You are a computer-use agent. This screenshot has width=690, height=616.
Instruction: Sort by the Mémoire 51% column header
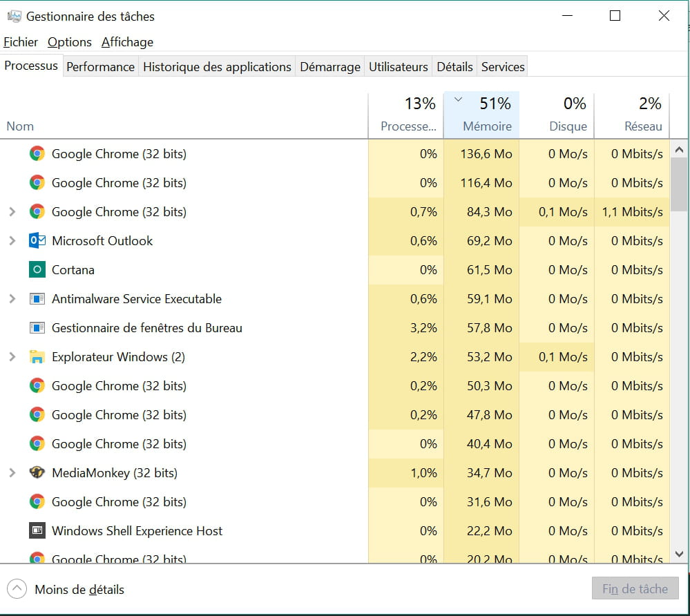pos(481,115)
